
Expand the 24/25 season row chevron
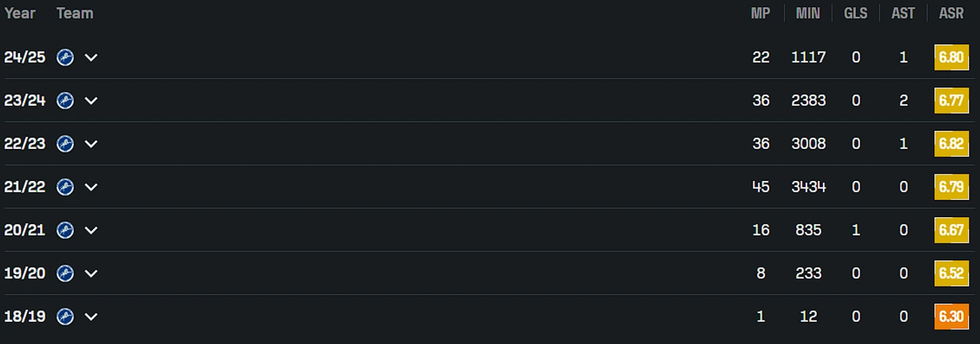[91, 58]
